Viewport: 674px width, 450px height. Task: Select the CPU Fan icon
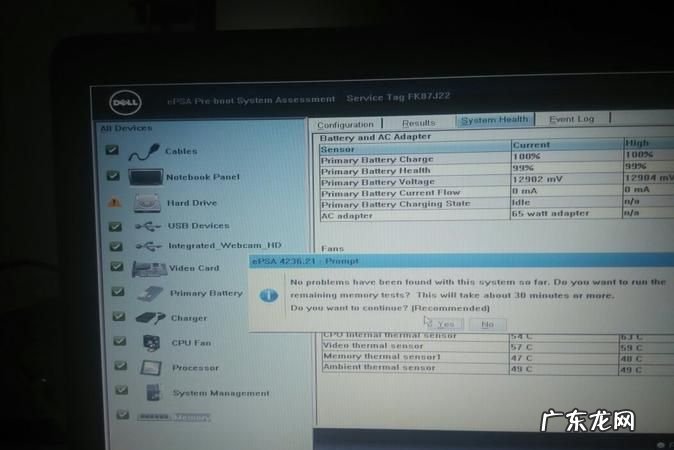(151, 343)
